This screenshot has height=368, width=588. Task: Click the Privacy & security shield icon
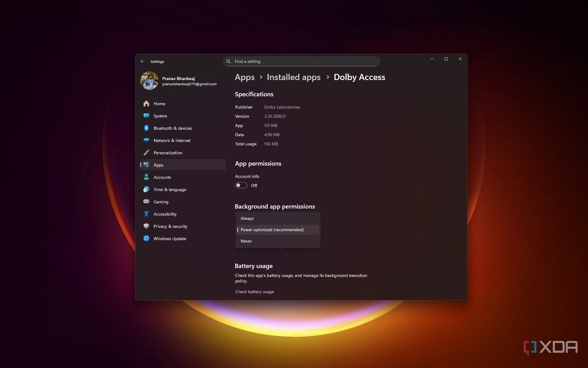(146, 226)
